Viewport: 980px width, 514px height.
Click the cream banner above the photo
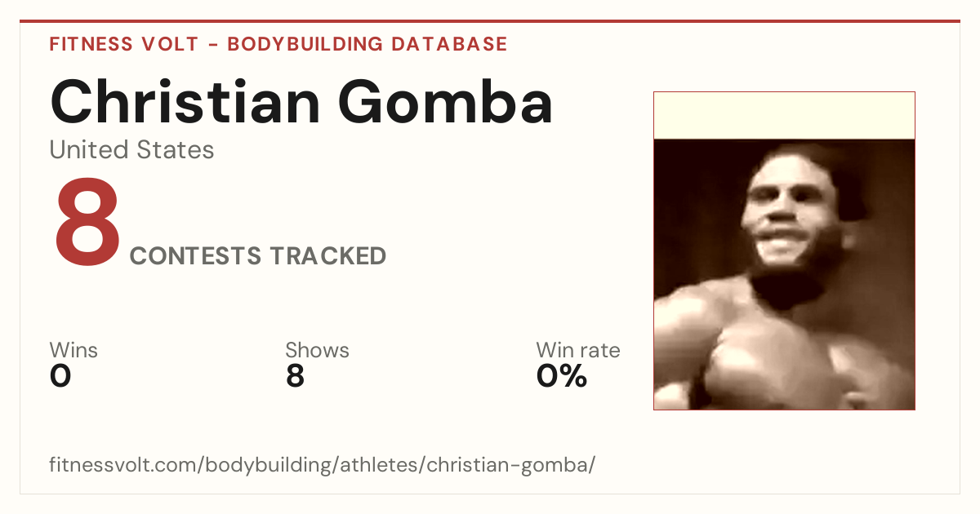pos(784,116)
